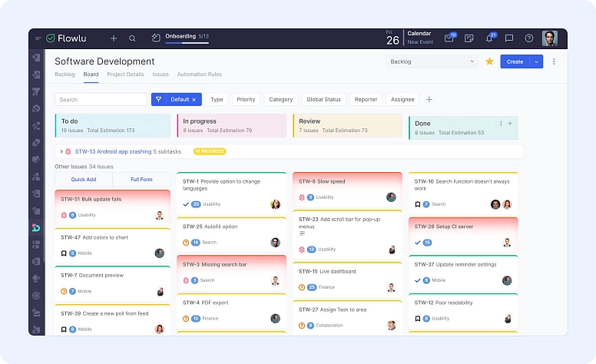Toggle the hamburger sidebar menu
The height and width of the screenshot is (364, 596).
38,38
